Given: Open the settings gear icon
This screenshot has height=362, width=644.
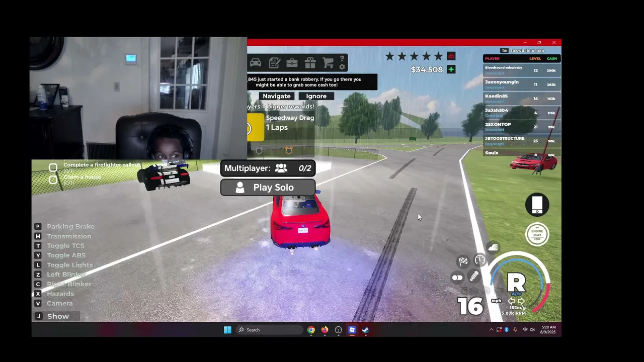Looking at the screenshot, I should click(342, 67).
